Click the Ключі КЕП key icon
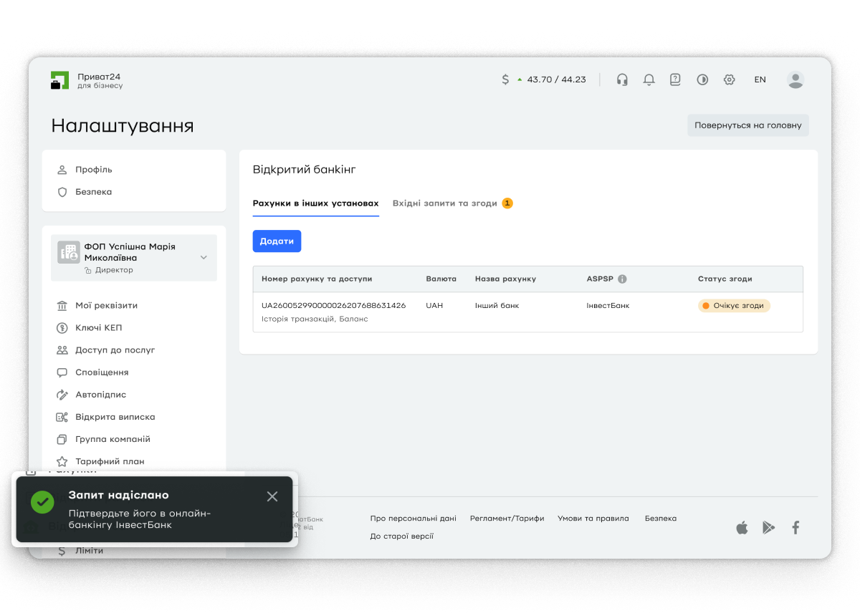 [x=62, y=328]
